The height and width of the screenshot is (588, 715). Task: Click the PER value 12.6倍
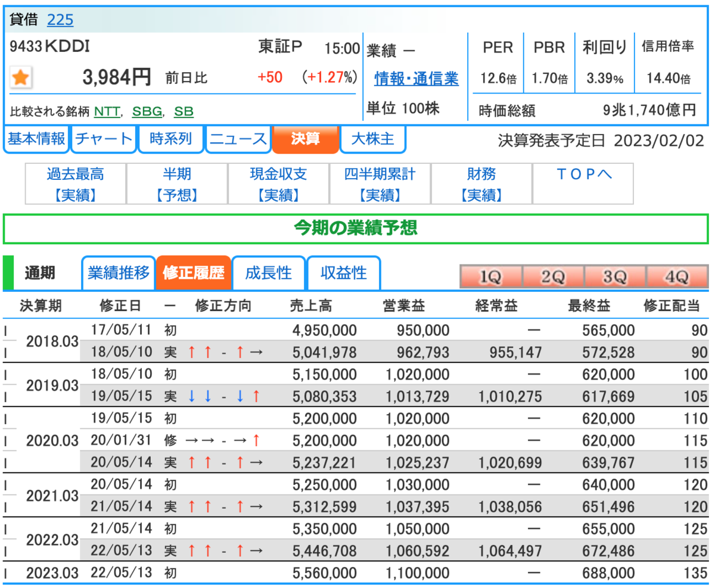point(498,79)
